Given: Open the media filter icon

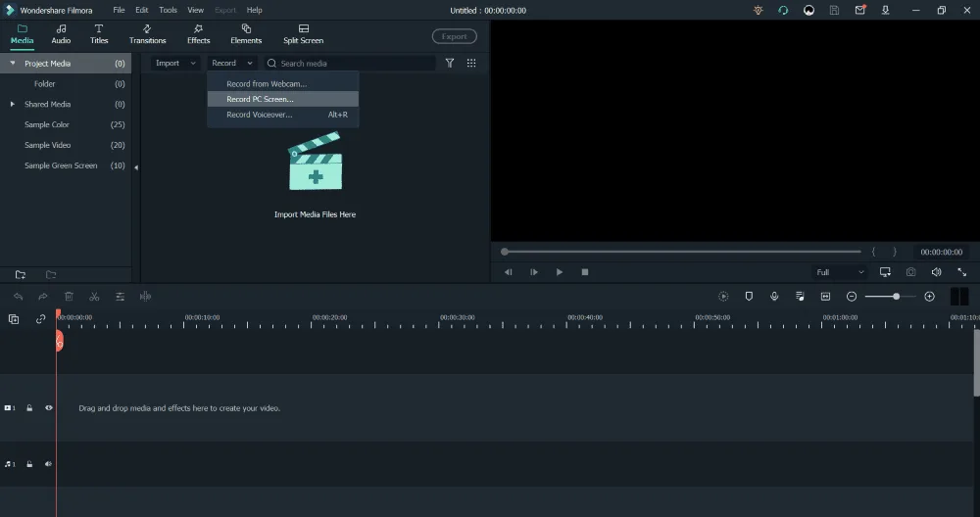Looking at the screenshot, I should (x=450, y=63).
